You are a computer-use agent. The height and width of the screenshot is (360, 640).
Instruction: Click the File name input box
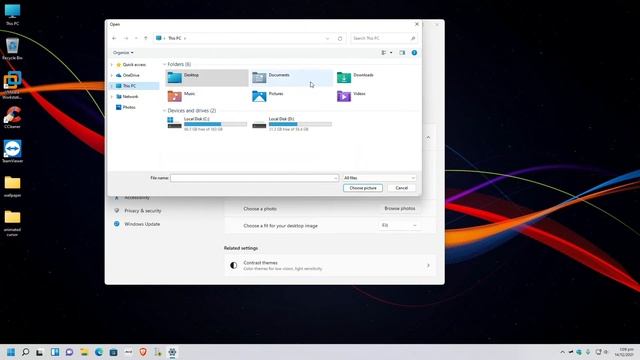click(x=254, y=178)
